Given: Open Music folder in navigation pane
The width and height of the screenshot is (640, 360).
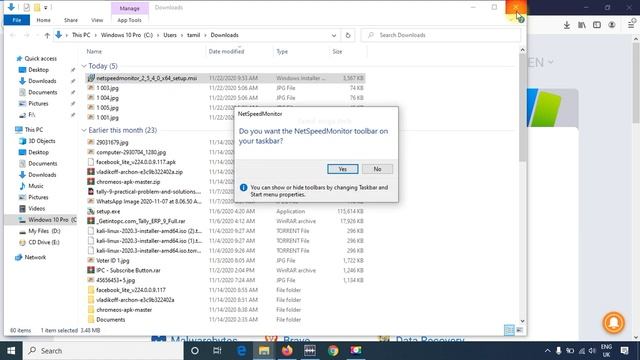Looking at the screenshot, I should 36,186.
